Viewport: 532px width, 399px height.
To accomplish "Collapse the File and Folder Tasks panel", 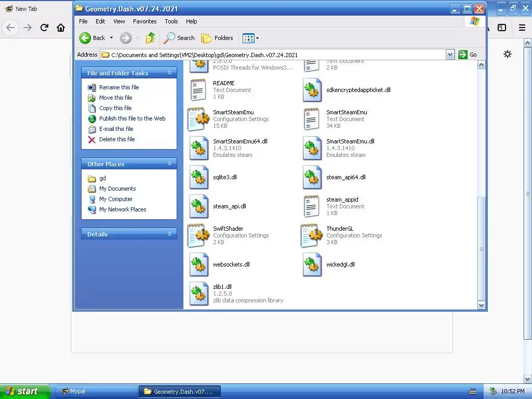I will [x=170, y=73].
